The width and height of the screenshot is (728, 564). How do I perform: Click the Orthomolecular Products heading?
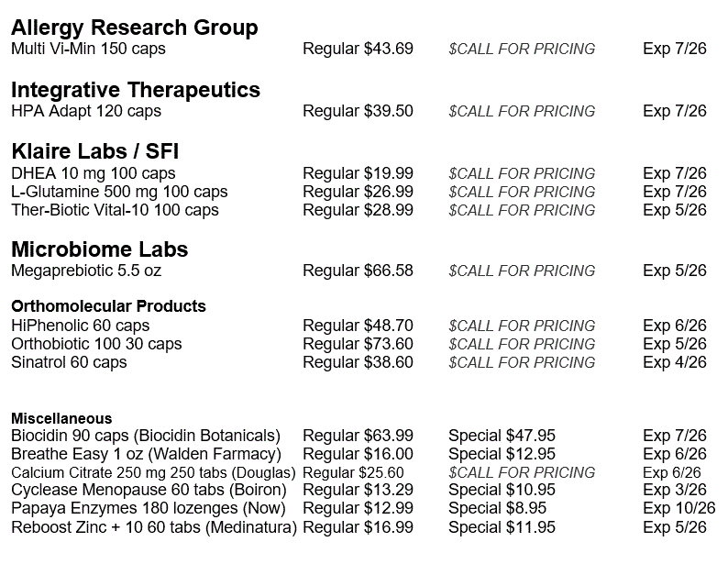[108, 306]
